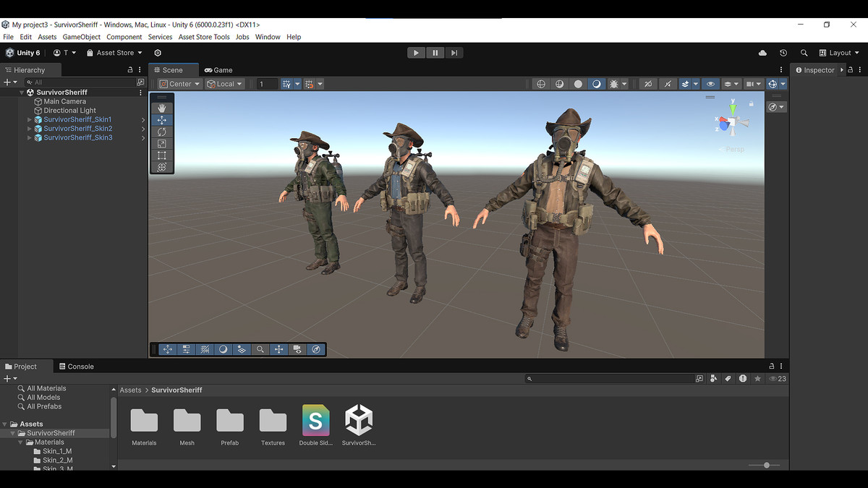Switch to the Console tab
This screenshot has height=488, width=868.
77,367
